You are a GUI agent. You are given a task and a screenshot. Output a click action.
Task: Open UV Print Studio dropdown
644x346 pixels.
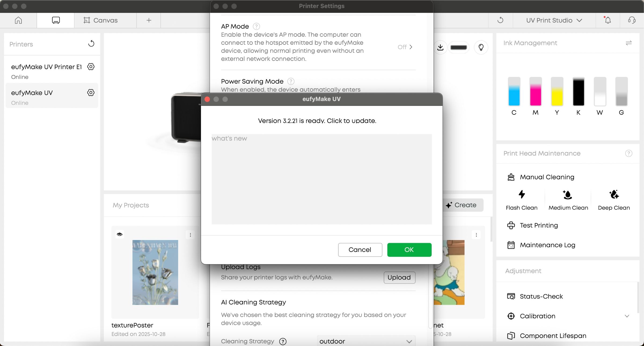(x=554, y=20)
